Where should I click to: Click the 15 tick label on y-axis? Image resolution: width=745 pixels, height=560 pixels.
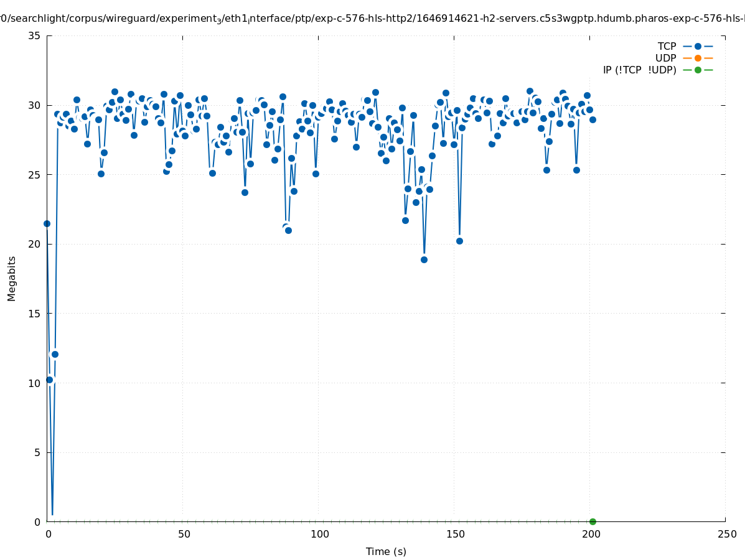pyautogui.click(x=34, y=314)
